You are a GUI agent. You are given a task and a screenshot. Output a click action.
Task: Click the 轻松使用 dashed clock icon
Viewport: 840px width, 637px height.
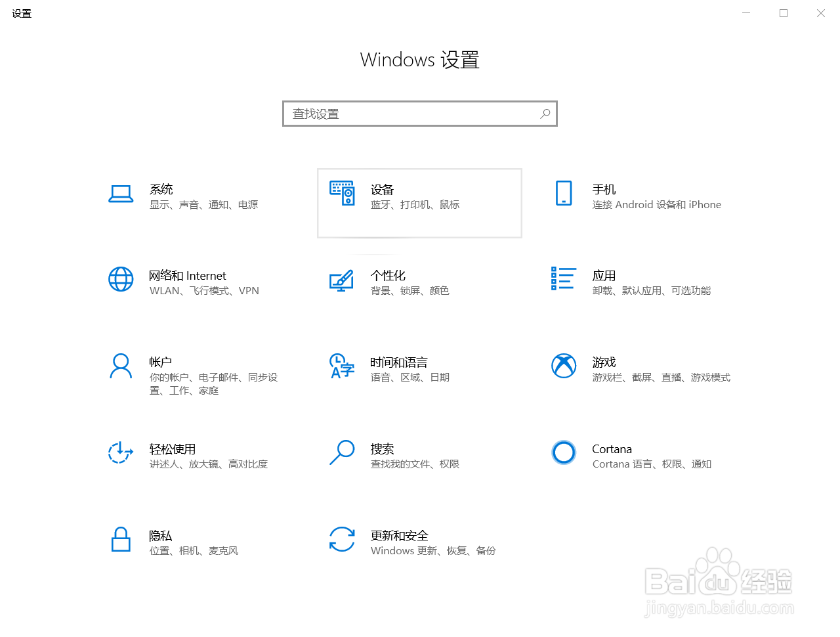tap(121, 452)
